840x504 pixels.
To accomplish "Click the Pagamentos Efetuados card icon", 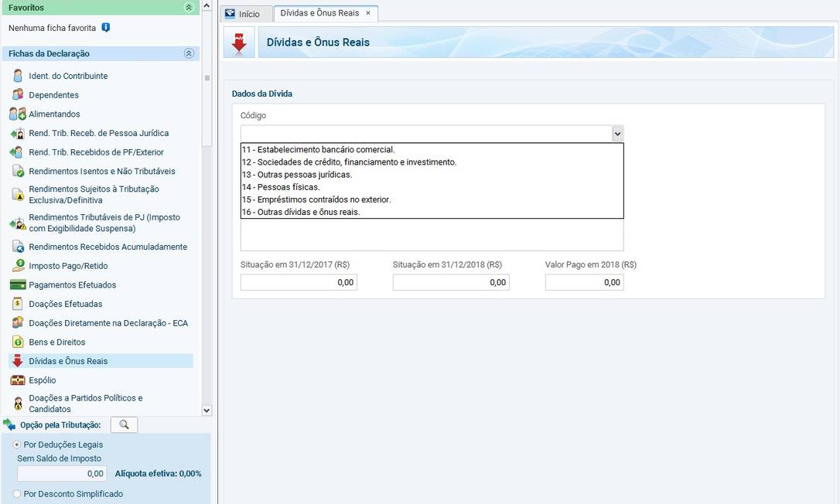I will (x=18, y=285).
